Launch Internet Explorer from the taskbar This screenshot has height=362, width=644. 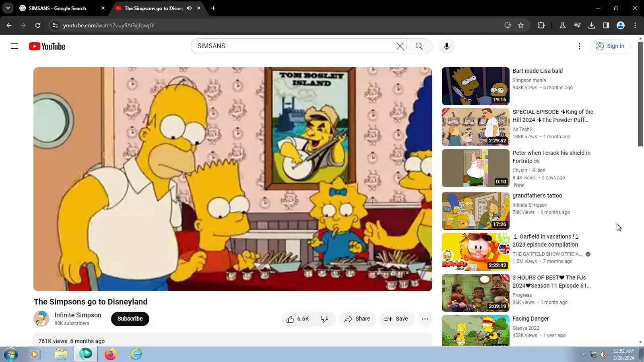(136, 354)
